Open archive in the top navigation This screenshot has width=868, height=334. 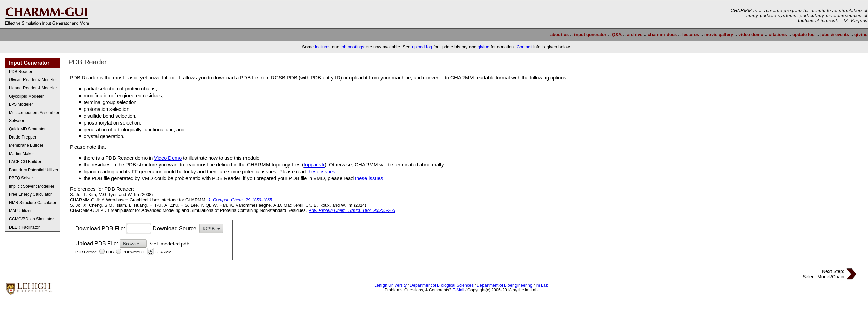click(634, 35)
